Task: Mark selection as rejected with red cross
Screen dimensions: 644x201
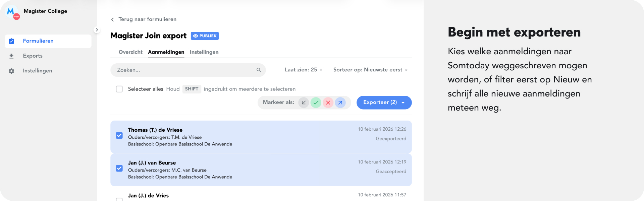Action: point(328,103)
